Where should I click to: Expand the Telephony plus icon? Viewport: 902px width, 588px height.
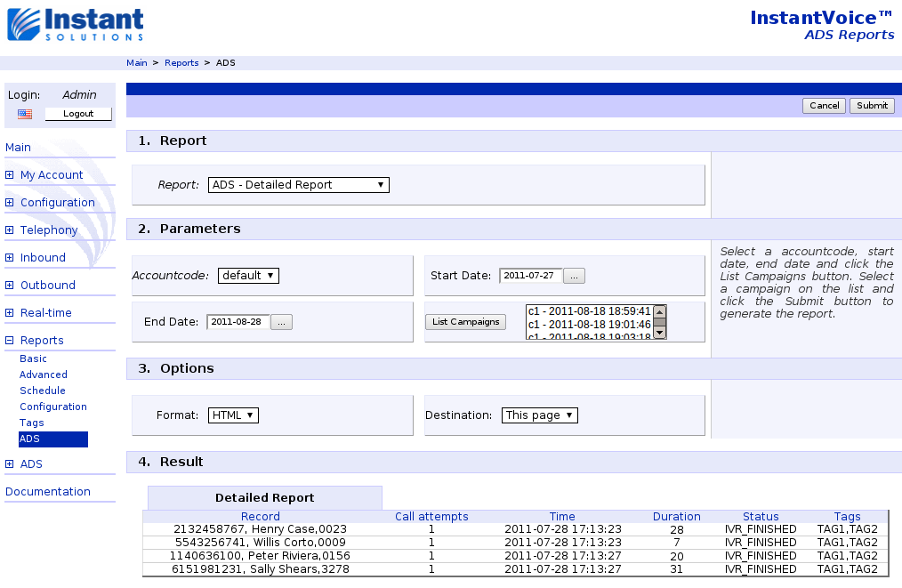10,230
